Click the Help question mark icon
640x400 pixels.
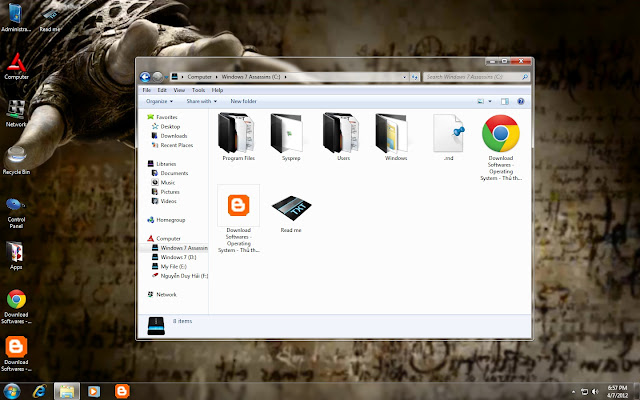[x=520, y=101]
